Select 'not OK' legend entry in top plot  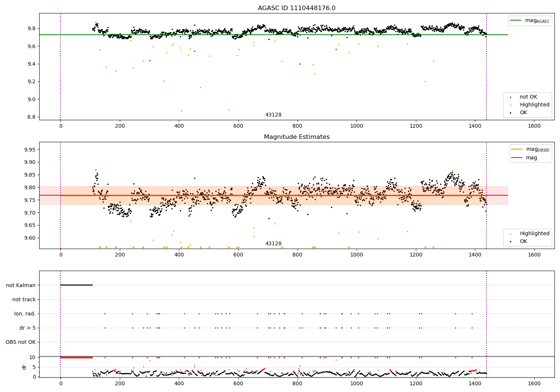[x=528, y=97]
